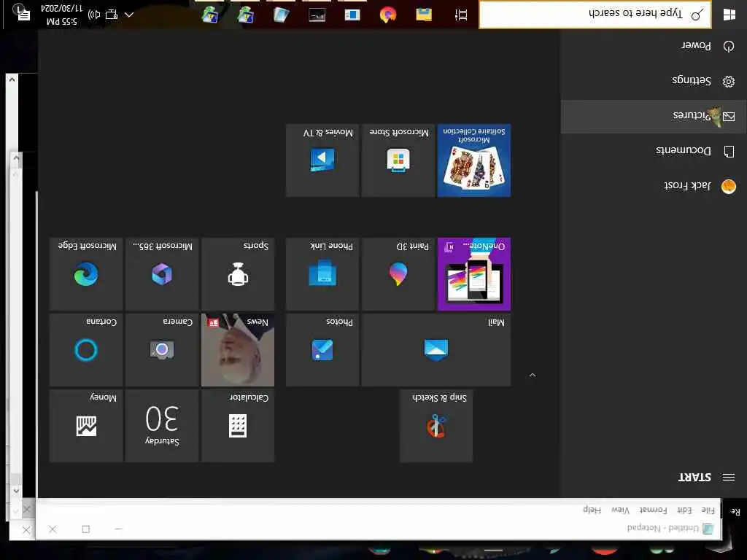Screen dimensions: 747x560
Task: Open the Firefox taskbar icon
Action: click(388, 15)
